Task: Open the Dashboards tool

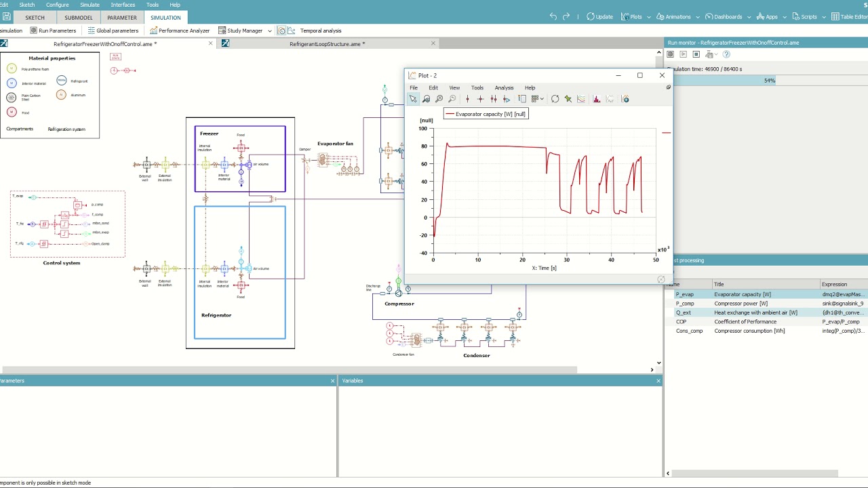Action: (724, 17)
